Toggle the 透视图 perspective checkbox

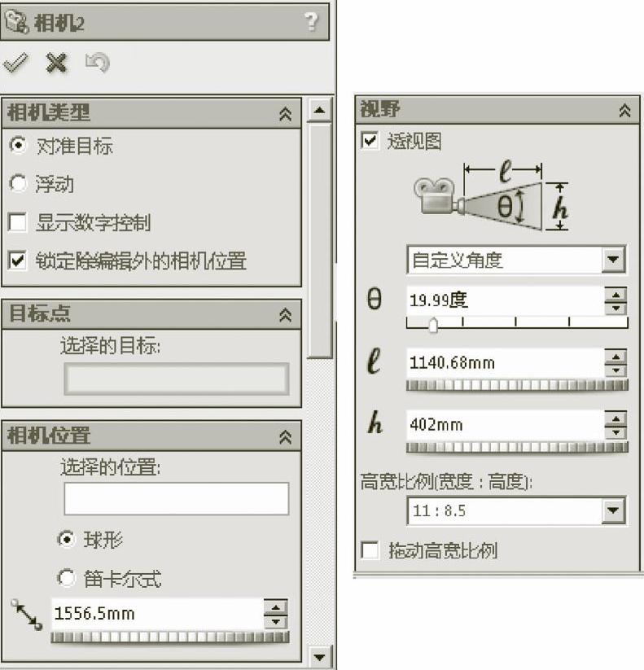370,141
